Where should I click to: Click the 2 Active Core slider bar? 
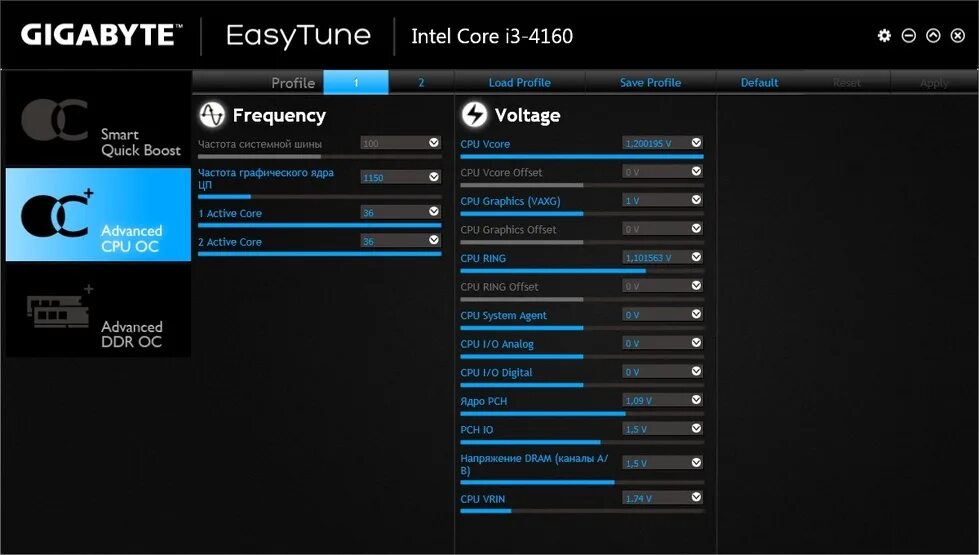click(320, 254)
